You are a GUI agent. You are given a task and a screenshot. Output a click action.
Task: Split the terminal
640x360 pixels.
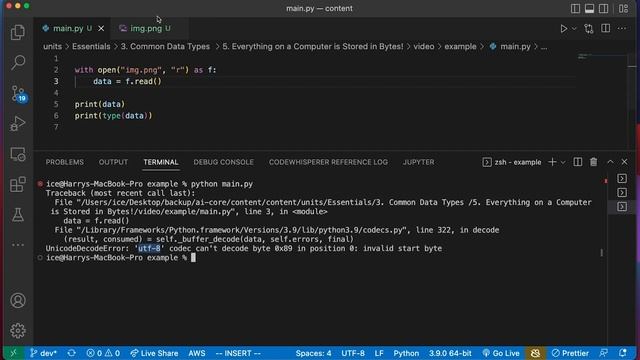click(x=578, y=162)
